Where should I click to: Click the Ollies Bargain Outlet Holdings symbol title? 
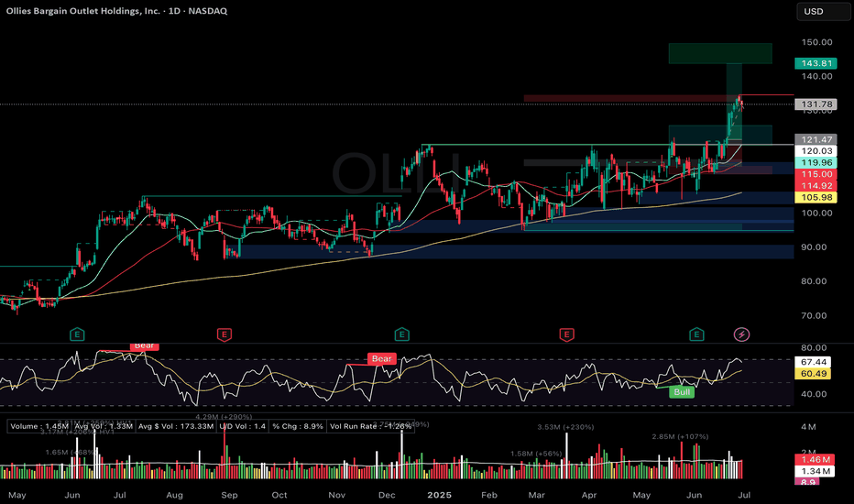point(82,11)
